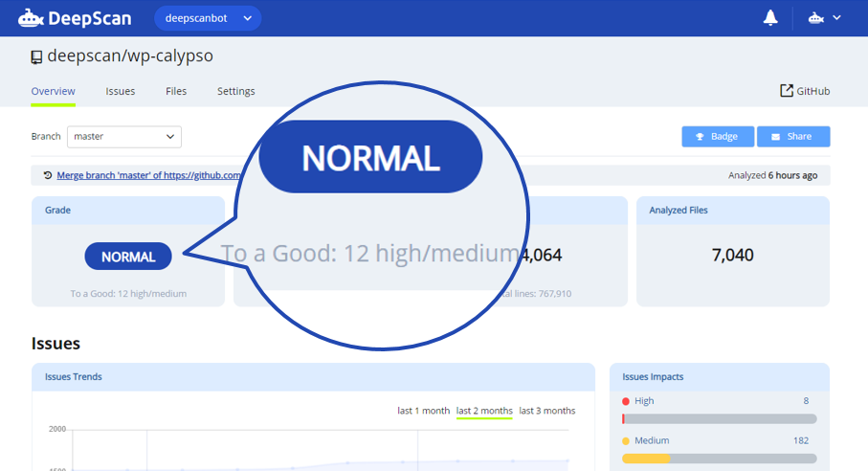
Task: Click the DeepScan submarine logo
Action: pos(31,18)
